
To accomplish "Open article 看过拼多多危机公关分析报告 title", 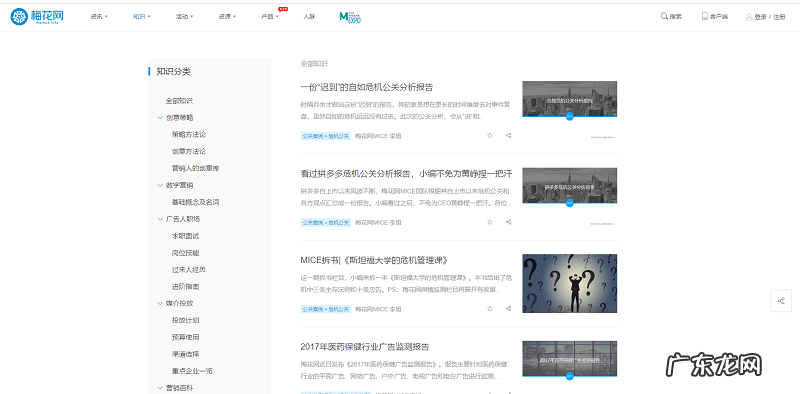I will point(407,174).
